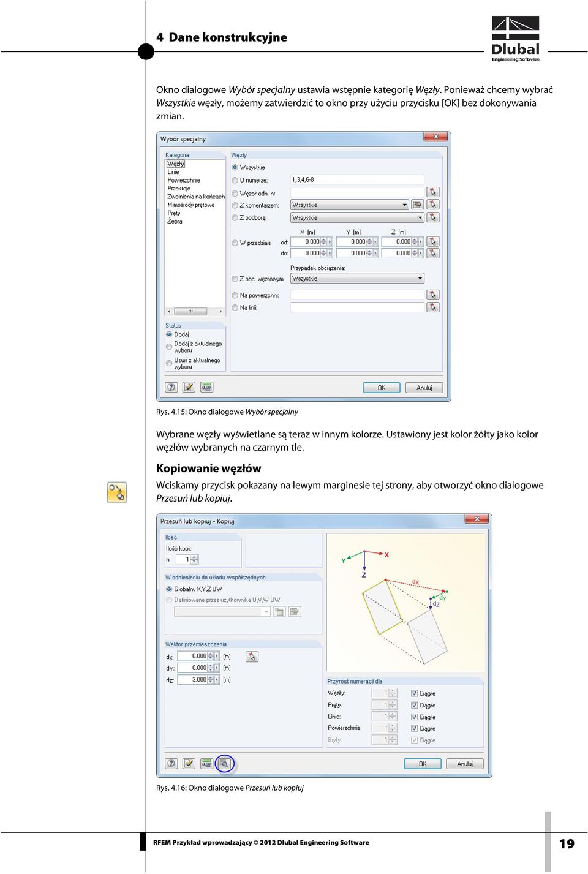Toggle the Ciągłe checkbox in the Węzły row
Viewport: 588px width, 874px height.
pyautogui.click(x=414, y=693)
